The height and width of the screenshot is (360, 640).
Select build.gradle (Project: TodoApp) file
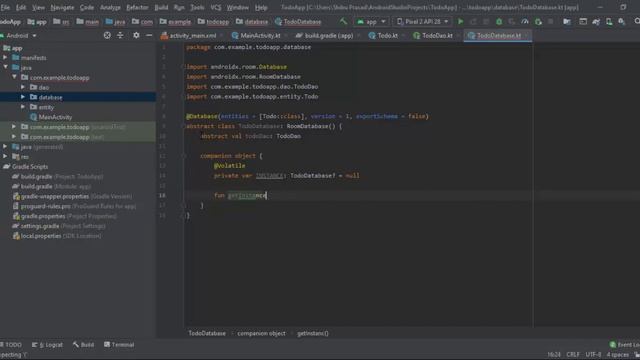pos(58,176)
